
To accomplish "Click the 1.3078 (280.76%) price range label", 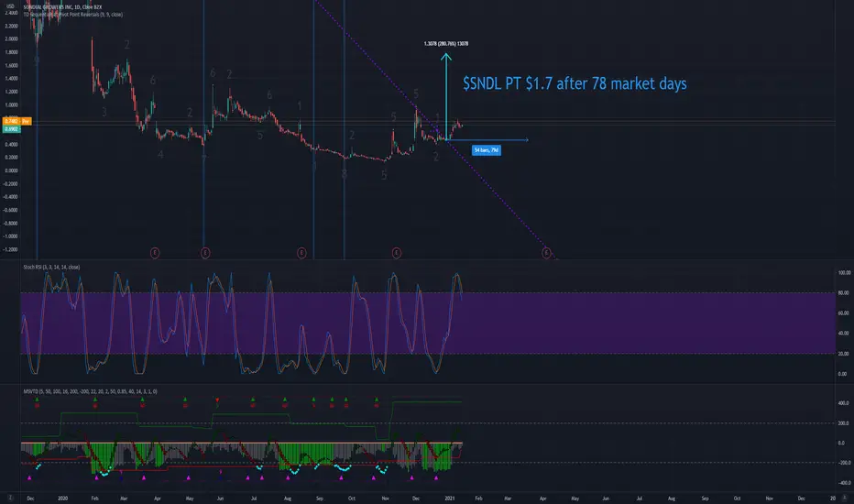I will [x=446, y=44].
